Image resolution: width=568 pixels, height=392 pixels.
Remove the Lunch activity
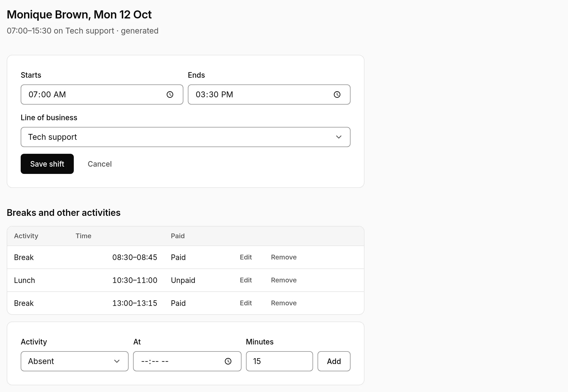point(284,280)
